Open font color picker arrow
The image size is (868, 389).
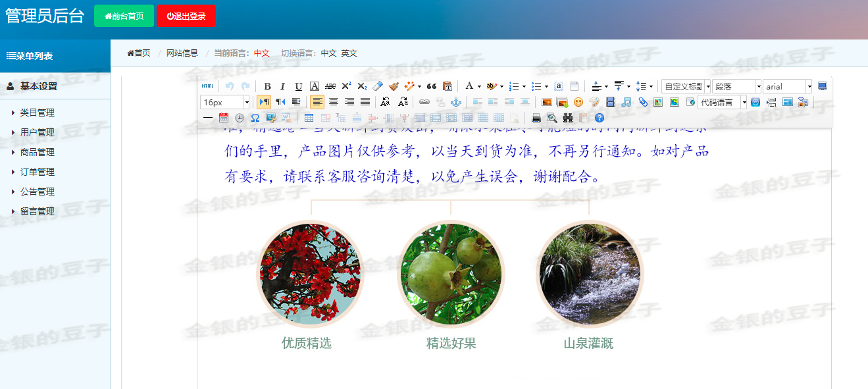(479, 86)
